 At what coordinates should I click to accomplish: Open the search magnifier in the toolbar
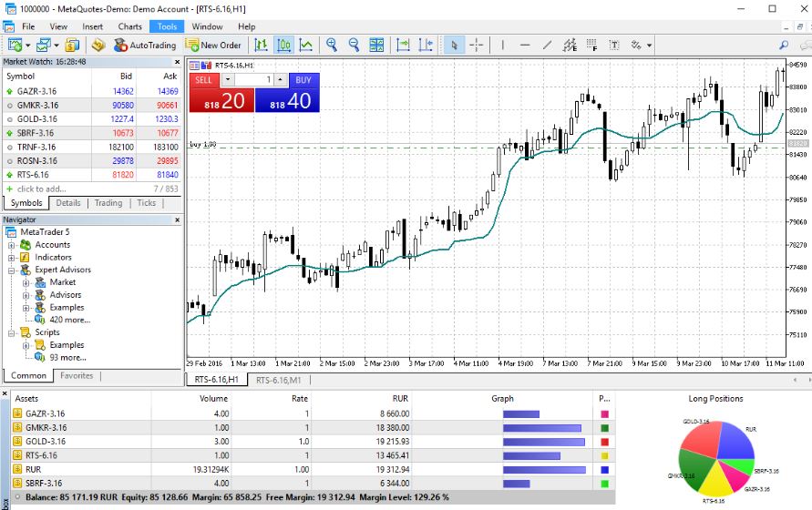pos(784,45)
